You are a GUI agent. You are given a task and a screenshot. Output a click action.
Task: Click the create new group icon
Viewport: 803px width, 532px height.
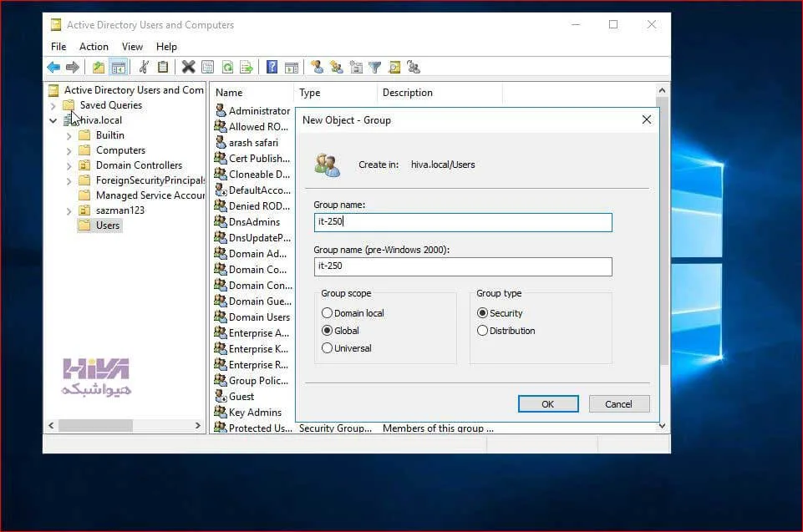(x=337, y=67)
